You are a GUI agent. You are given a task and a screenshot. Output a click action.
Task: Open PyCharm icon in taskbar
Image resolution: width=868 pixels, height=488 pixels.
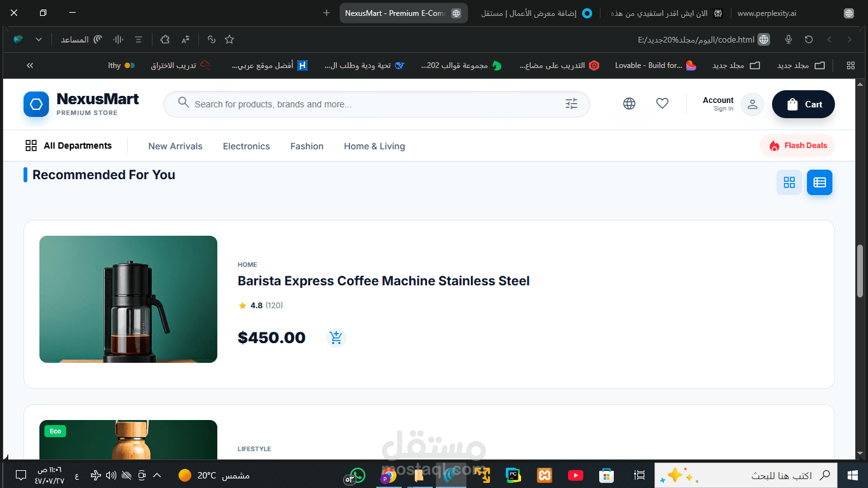click(513, 475)
